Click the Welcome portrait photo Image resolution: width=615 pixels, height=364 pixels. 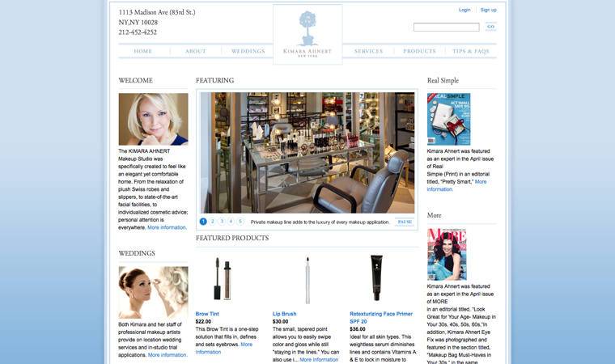click(x=153, y=119)
